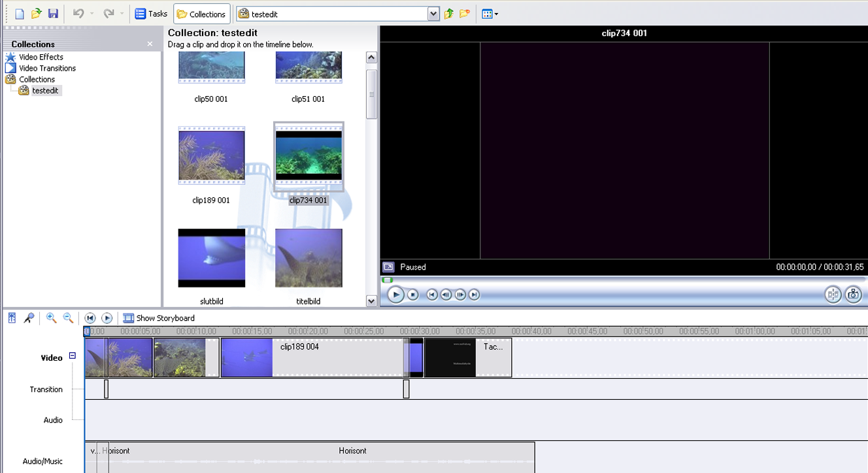
Task: Step to the previous frame
Action: [446, 295]
